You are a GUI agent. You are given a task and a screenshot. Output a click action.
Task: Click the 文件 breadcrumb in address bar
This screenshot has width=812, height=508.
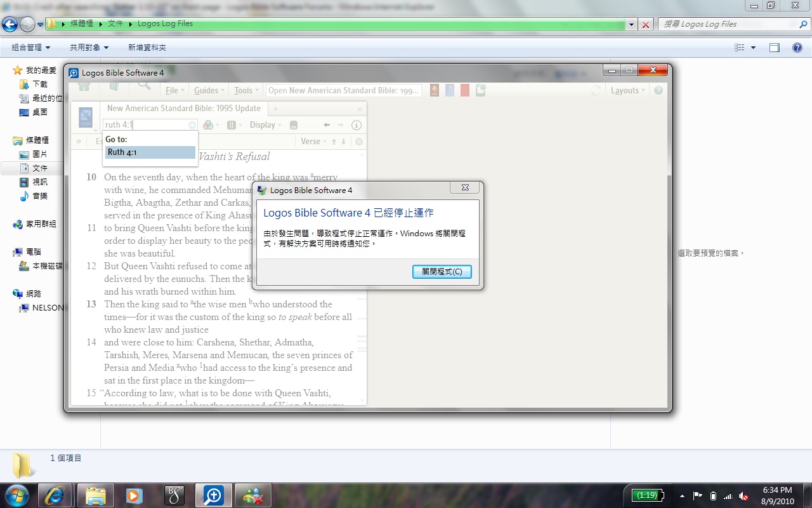(115, 24)
